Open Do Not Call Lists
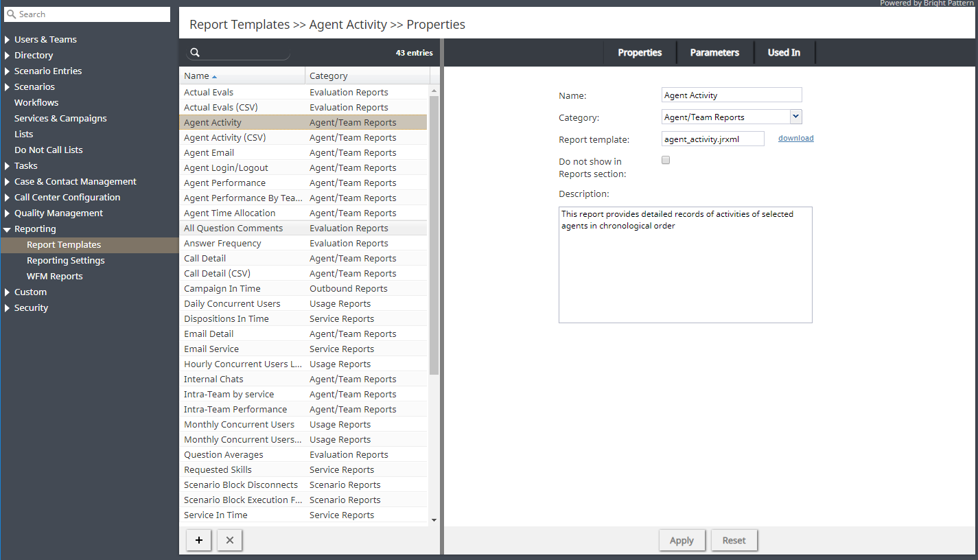 48,150
